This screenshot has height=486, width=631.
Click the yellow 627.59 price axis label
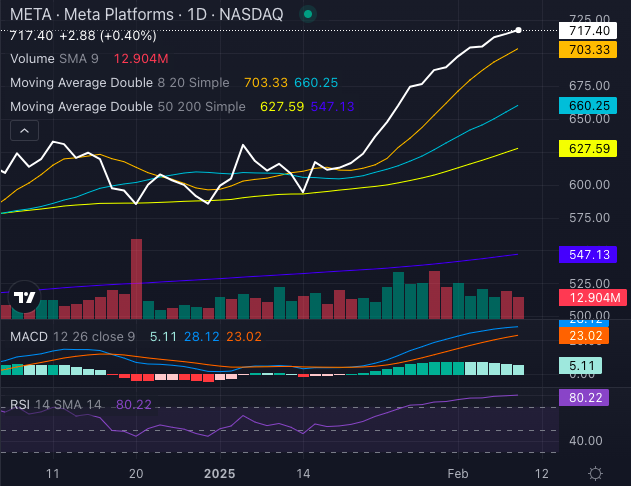click(588, 148)
